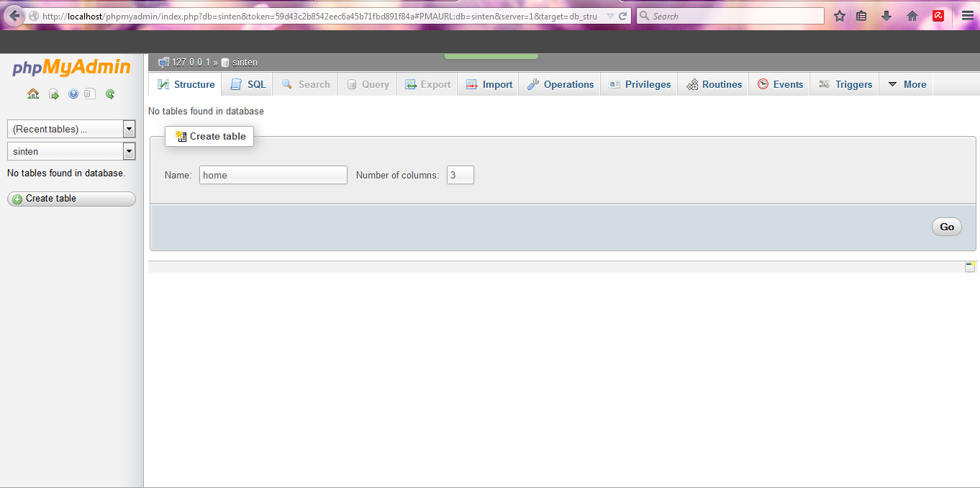This screenshot has height=488, width=980.
Task: Expand the Recent tables dropdown
Action: click(129, 129)
